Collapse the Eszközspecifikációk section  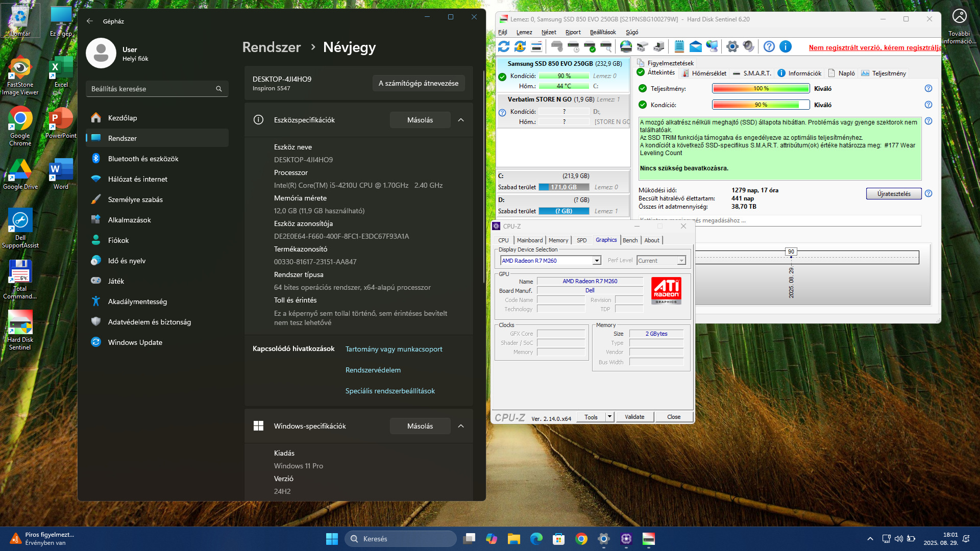(461, 120)
